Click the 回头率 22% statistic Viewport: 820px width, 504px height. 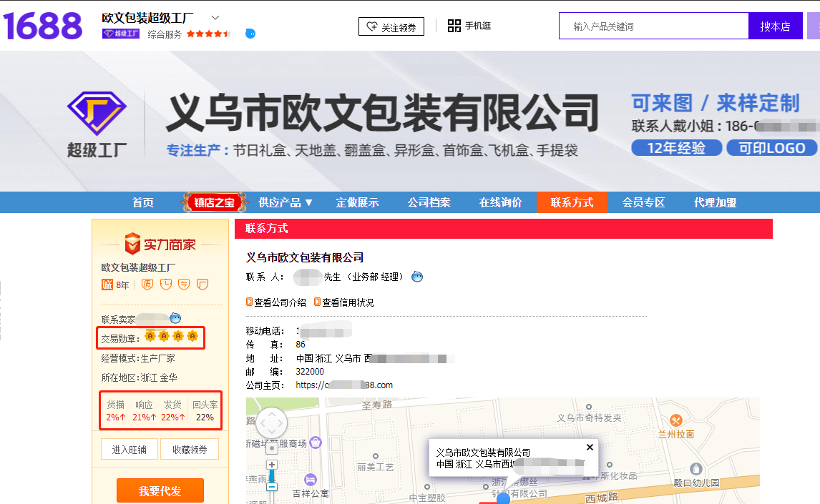[x=205, y=411]
